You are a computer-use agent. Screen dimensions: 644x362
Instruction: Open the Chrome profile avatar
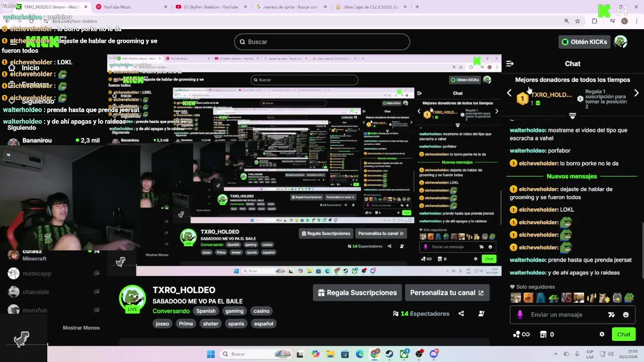click(624, 21)
